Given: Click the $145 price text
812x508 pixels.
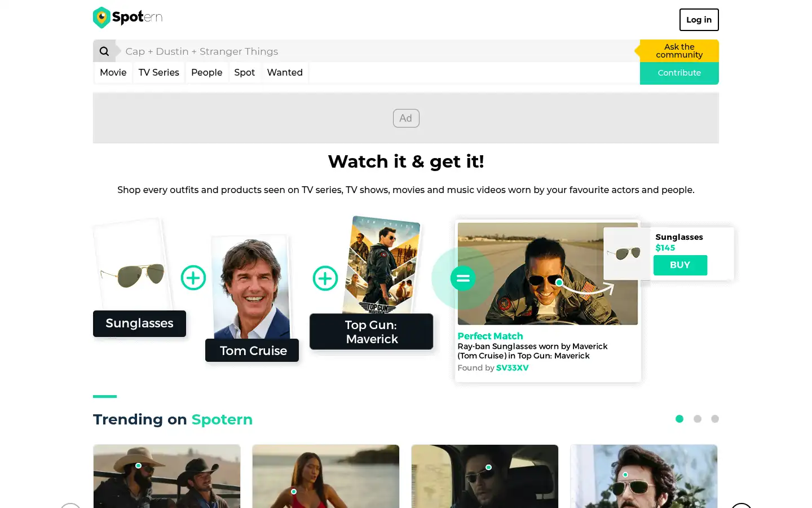Looking at the screenshot, I should coord(665,248).
